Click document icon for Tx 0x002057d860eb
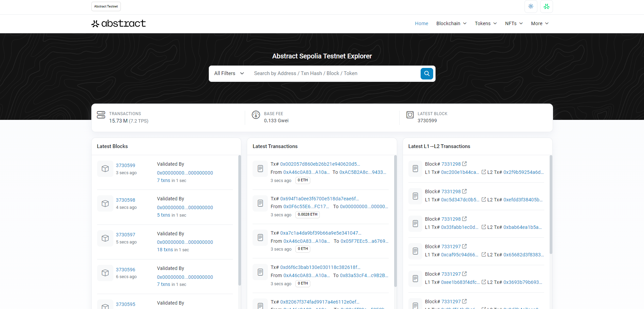The image size is (644, 309). [260, 168]
